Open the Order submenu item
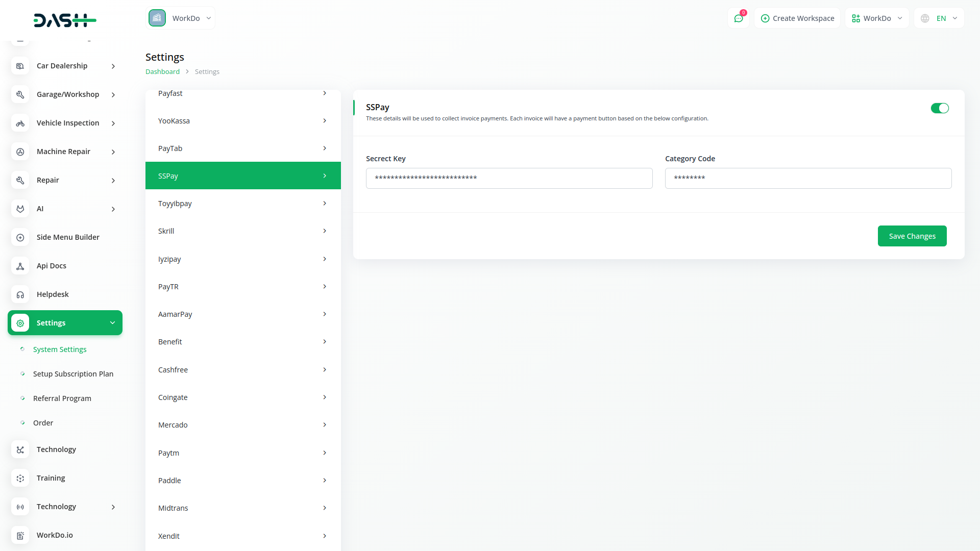Screen dimensions: 980x551 point(43,423)
